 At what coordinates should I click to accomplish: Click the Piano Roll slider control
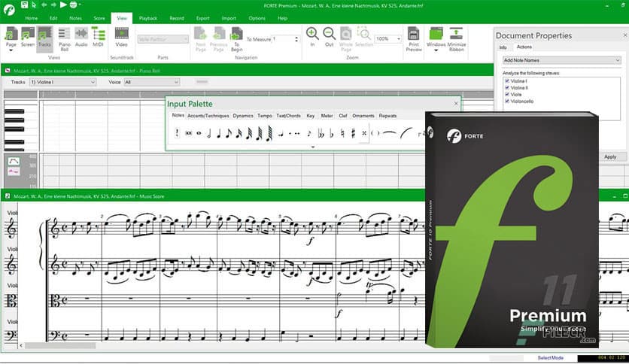coord(202,82)
